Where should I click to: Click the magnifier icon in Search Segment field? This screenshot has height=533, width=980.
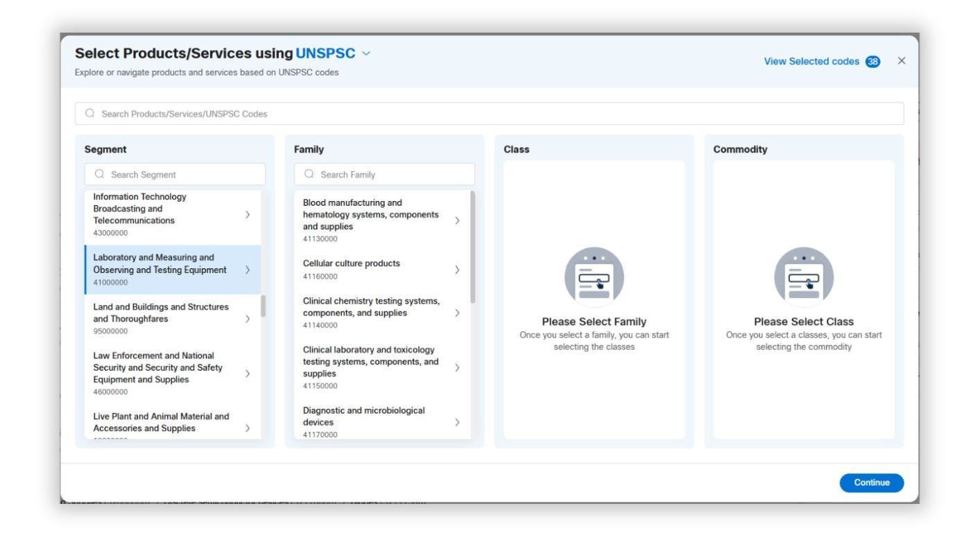pos(99,175)
